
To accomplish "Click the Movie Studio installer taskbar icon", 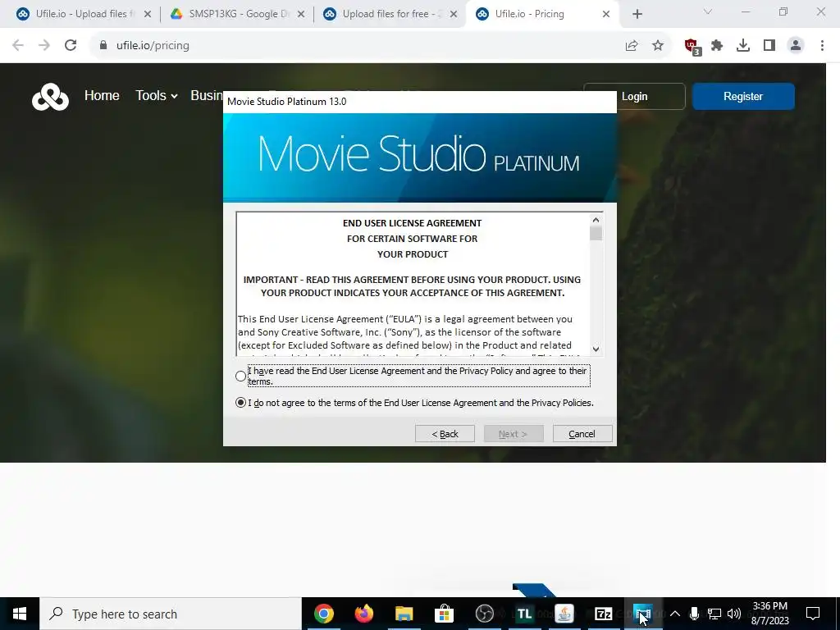I will [643, 614].
